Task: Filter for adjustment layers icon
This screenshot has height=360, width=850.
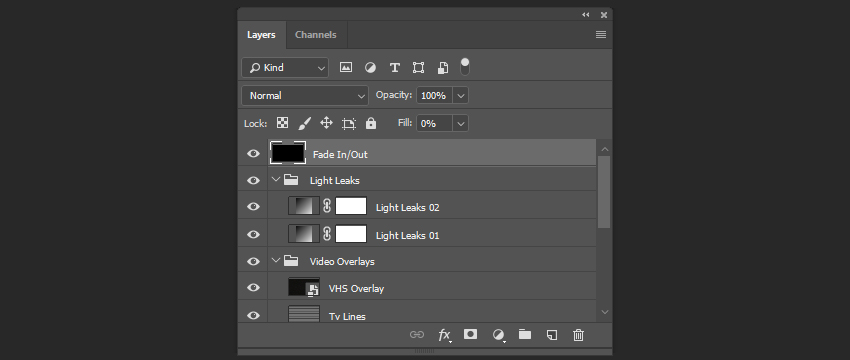Action: point(370,67)
